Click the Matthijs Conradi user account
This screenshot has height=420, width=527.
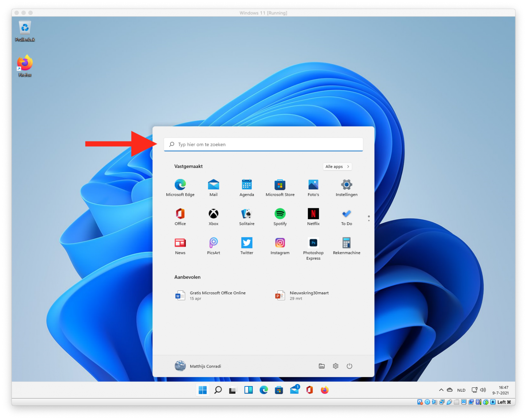tap(198, 366)
